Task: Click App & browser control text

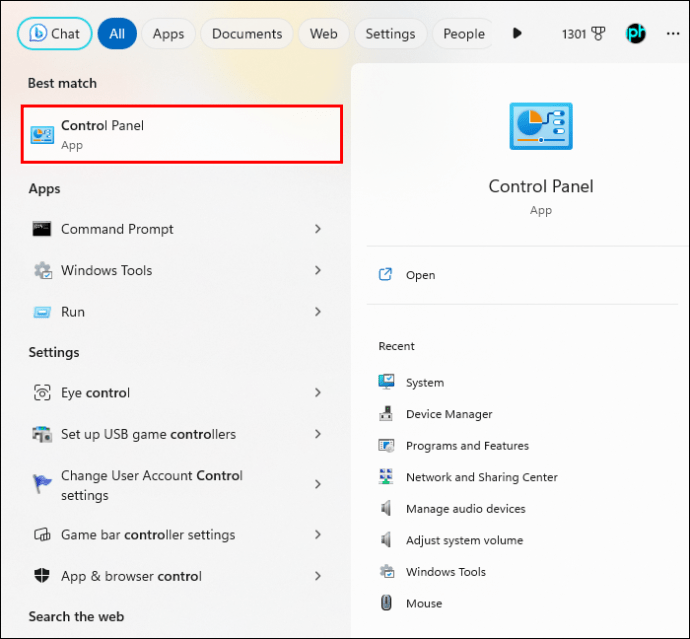Action: (131, 576)
